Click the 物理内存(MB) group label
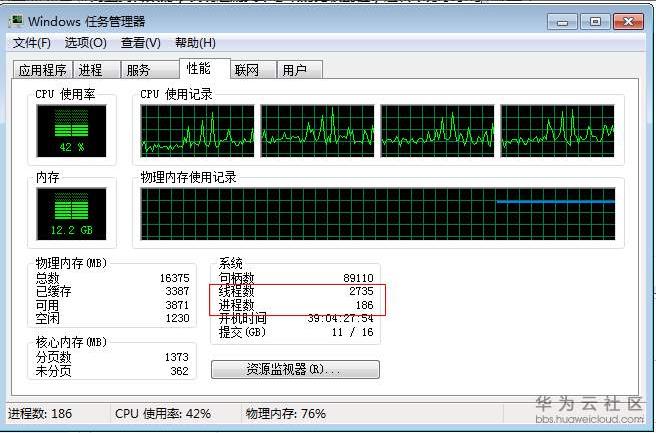 click(71, 263)
